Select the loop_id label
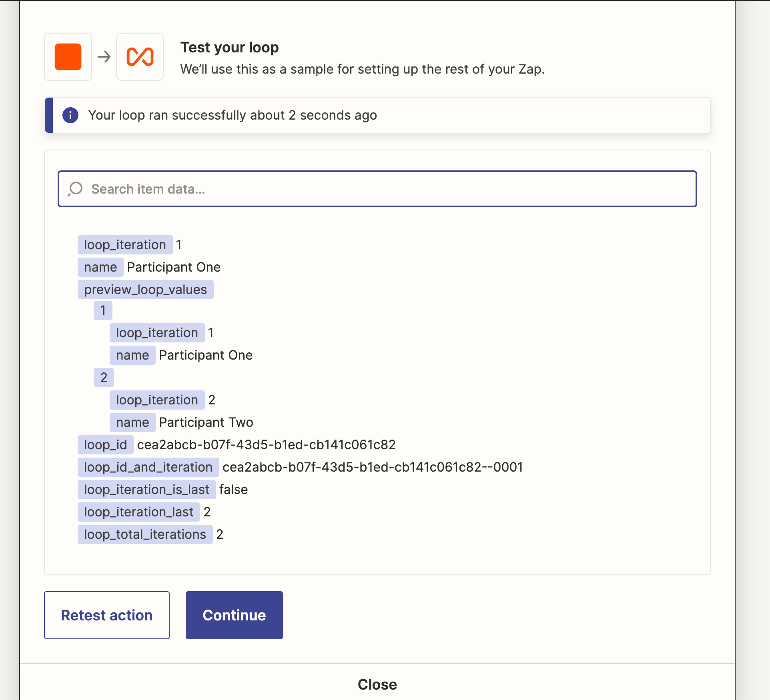The height and width of the screenshot is (700, 770). (x=105, y=445)
